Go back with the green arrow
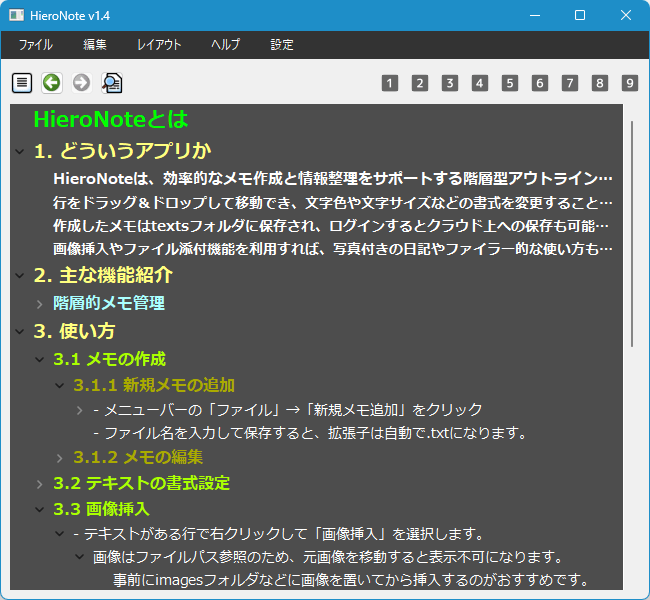Image resolution: width=650 pixels, height=600 pixels. pyautogui.click(x=52, y=83)
